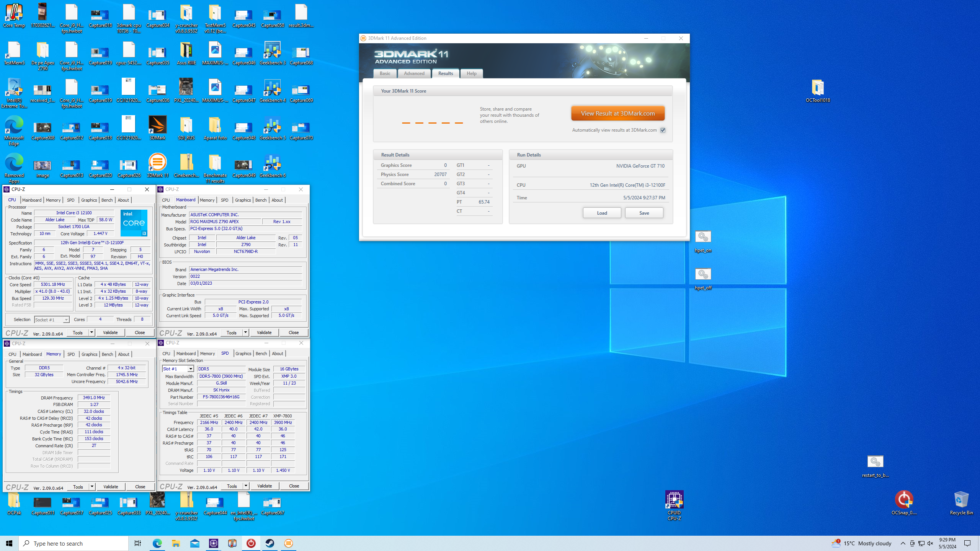Open Microsoft Edge desktop shortcut
The height and width of the screenshot is (551, 980).
pos(14,131)
